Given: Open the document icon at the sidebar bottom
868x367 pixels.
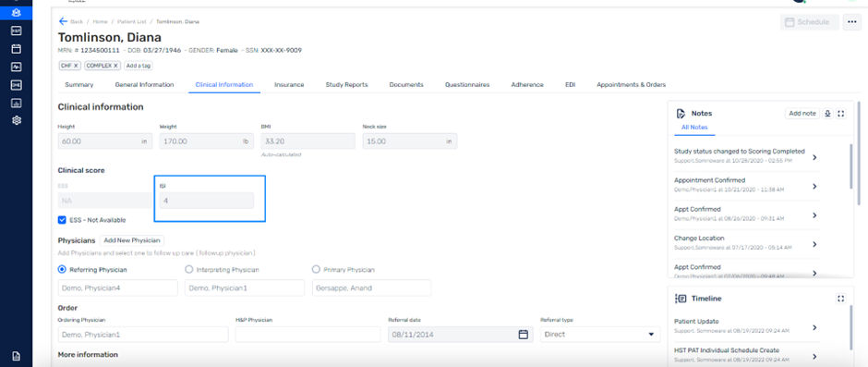Looking at the screenshot, I should click(x=16, y=356).
